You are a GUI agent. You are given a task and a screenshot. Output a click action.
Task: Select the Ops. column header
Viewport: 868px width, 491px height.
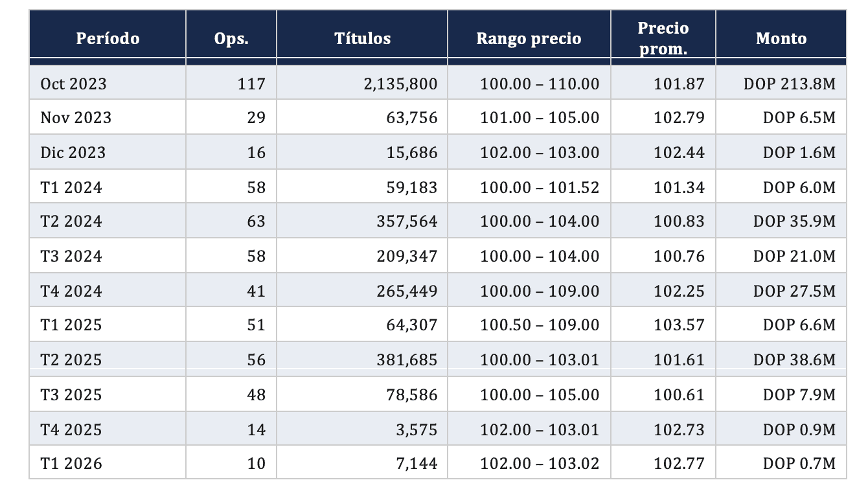coord(231,38)
